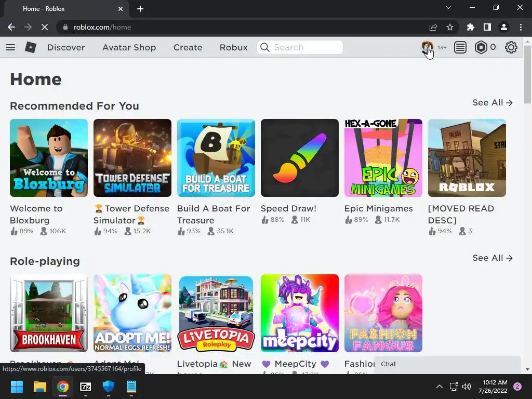
Task: Open Windows Security shield taskbar icon
Action: click(x=109, y=387)
